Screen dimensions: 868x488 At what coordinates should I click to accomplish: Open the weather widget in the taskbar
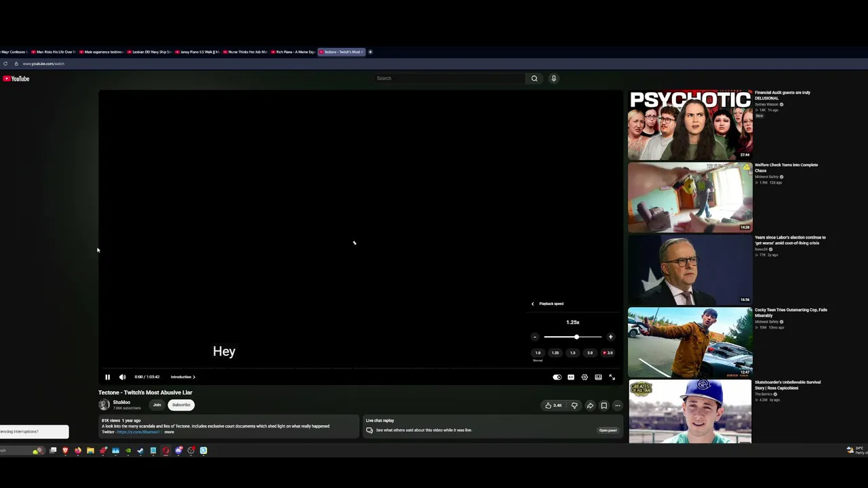(x=857, y=450)
